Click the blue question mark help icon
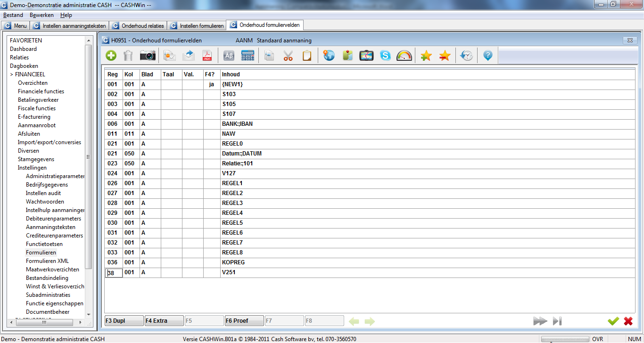The image size is (644, 343). 488,56
